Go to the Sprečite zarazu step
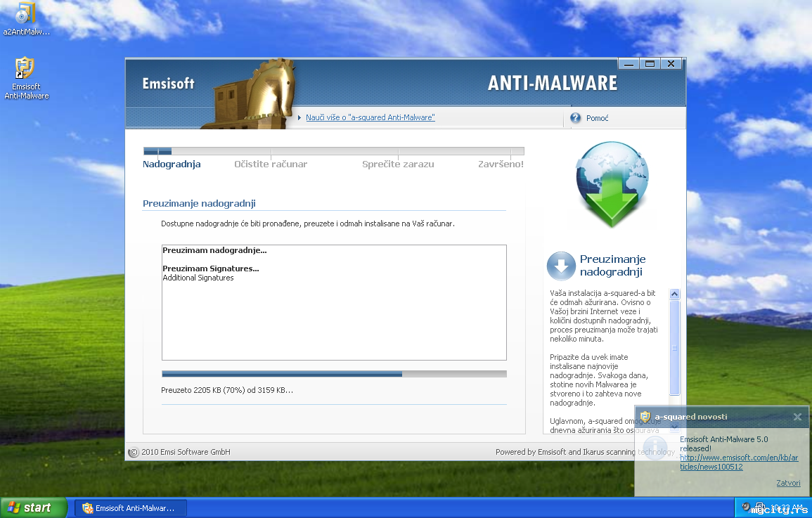 click(398, 164)
